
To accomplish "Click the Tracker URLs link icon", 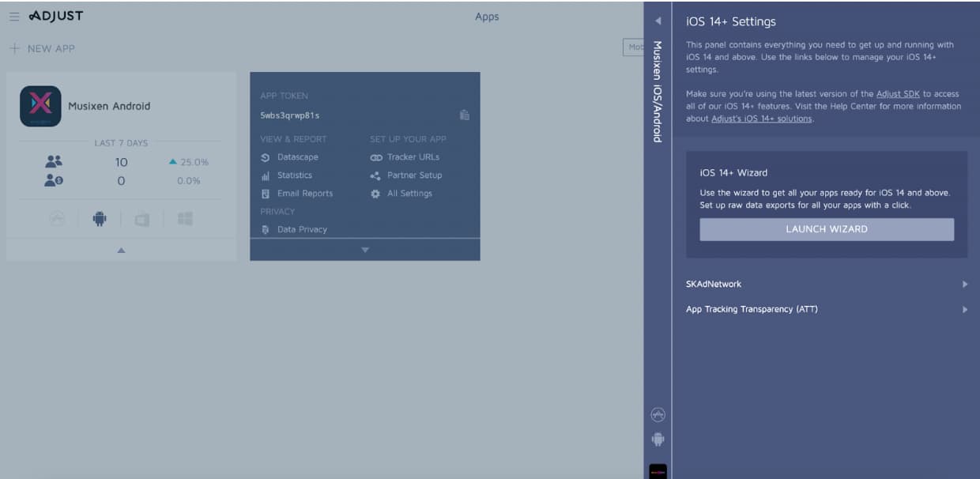I will click(x=376, y=157).
